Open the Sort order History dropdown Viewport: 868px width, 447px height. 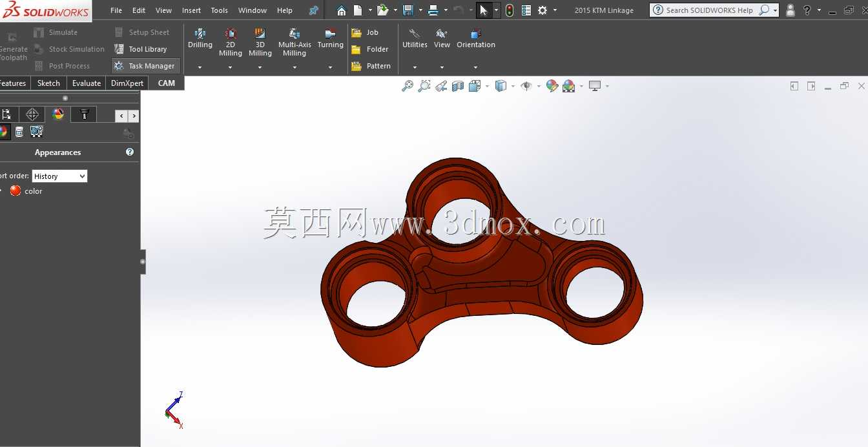tap(59, 176)
